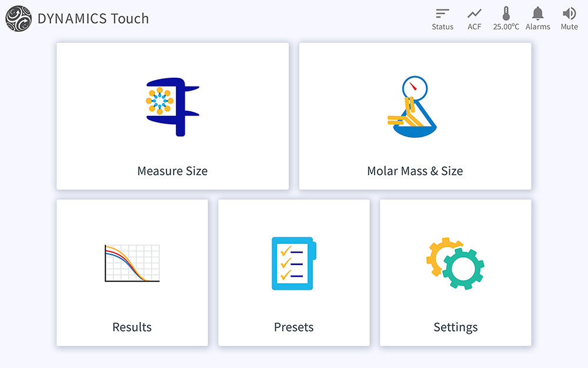588x368 pixels.
Task: Click the gears Settings icon
Action: [x=455, y=263]
